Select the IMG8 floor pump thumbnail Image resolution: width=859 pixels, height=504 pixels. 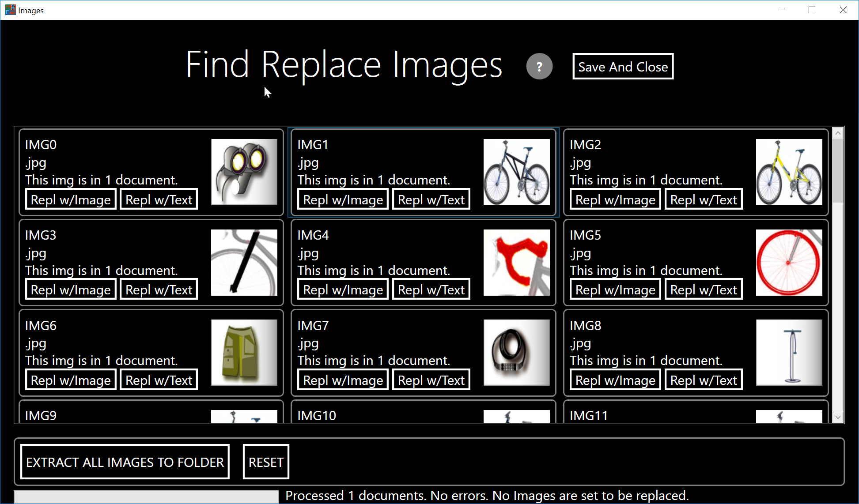(x=789, y=353)
